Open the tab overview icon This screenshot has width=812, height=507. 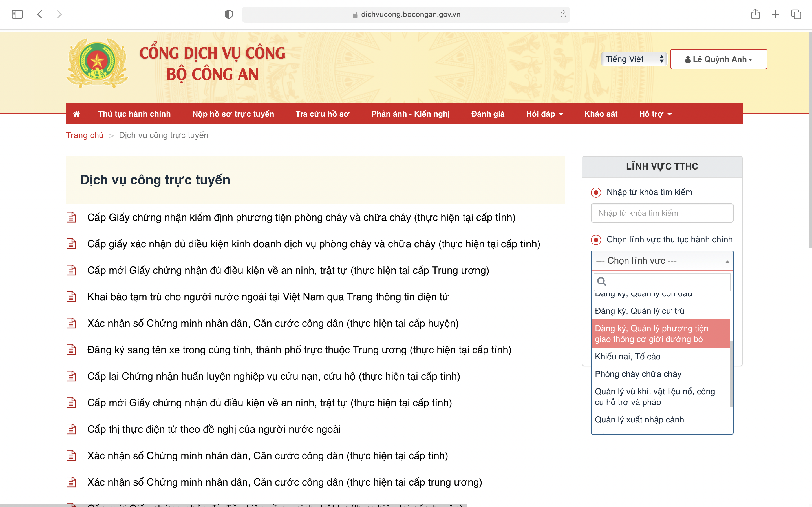coord(796,14)
